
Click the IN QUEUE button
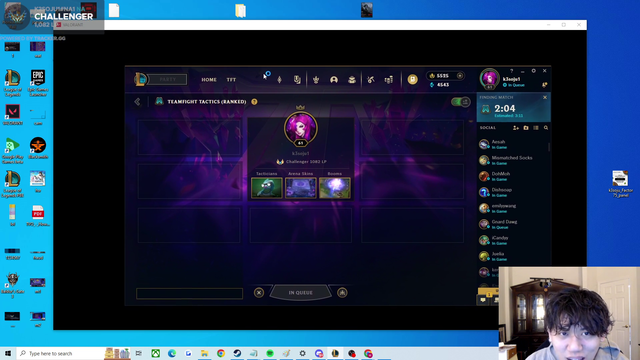[300, 293]
